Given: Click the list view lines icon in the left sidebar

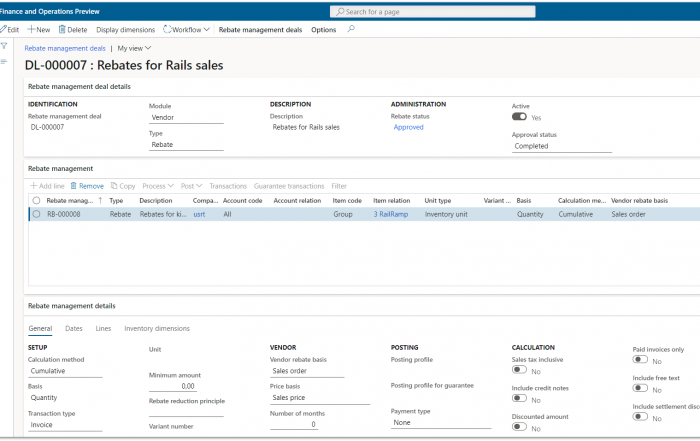Looking at the screenshot, I should tap(4, 62).
